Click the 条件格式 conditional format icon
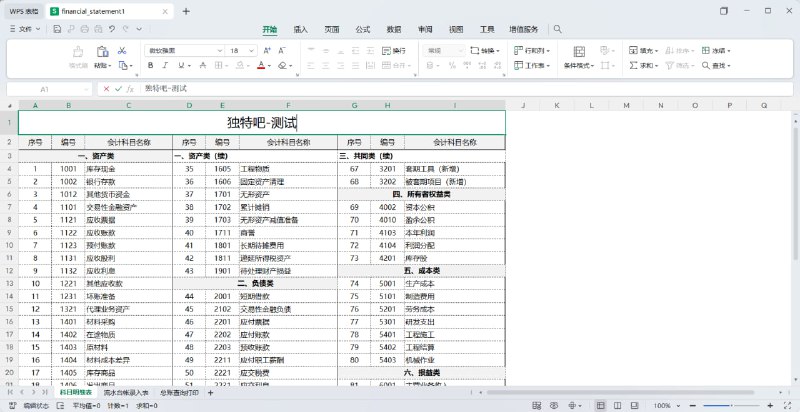This screenshot has width=800, height=412. (x=579, y=51)
